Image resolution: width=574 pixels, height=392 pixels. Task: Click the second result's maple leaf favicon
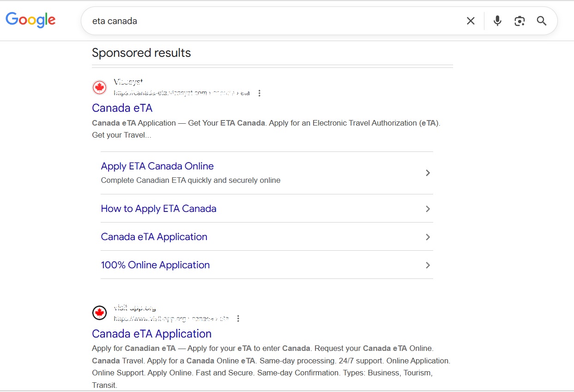(99, 313)
